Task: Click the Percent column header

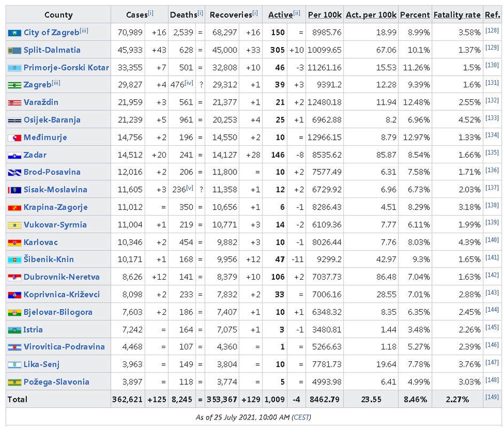Action: [415, 15]
